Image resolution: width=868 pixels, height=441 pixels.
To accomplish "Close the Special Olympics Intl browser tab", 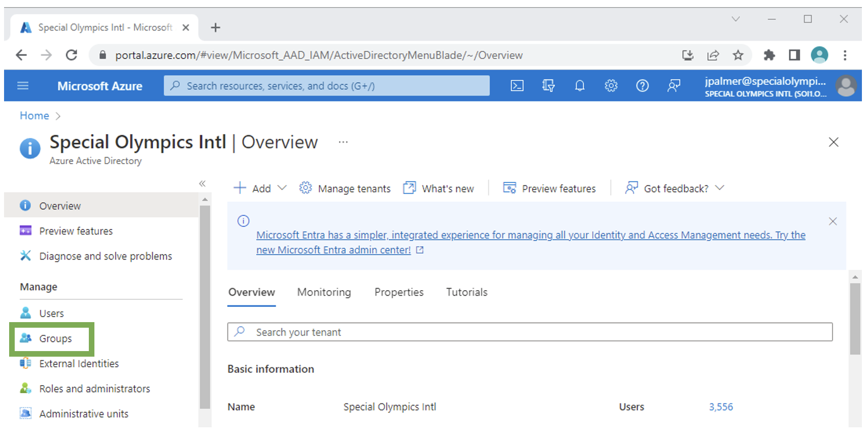I will [186, 27].
